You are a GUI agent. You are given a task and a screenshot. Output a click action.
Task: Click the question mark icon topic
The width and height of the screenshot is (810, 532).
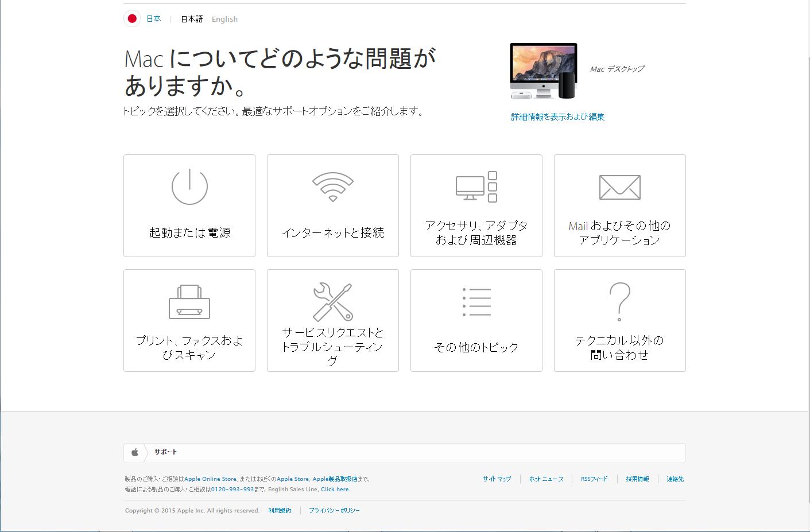click(620, 302)
